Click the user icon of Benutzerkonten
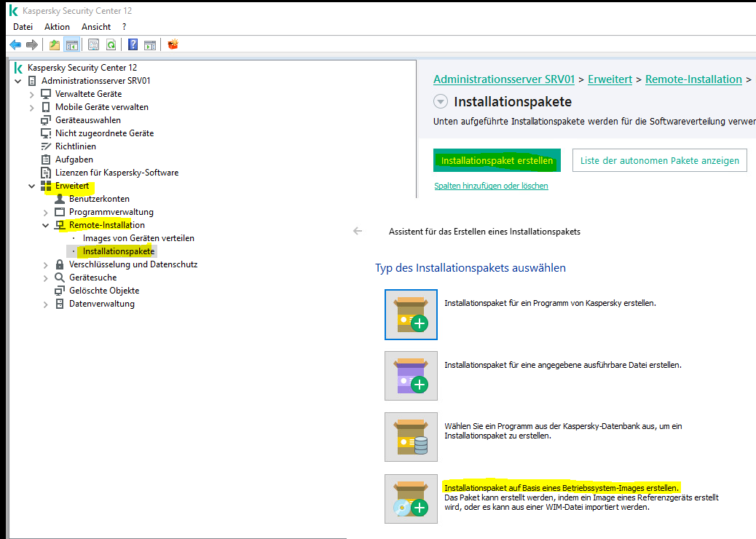Screen dimensions: 756x539 coord(60,199)
